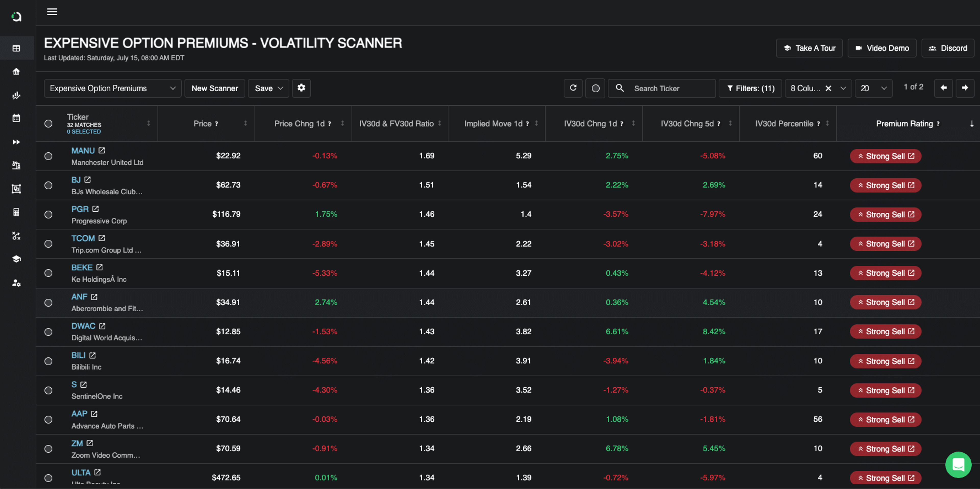Click the 0 SELECTED text
Viewport: 980px width, 489px height.
(x=84, y=132)
